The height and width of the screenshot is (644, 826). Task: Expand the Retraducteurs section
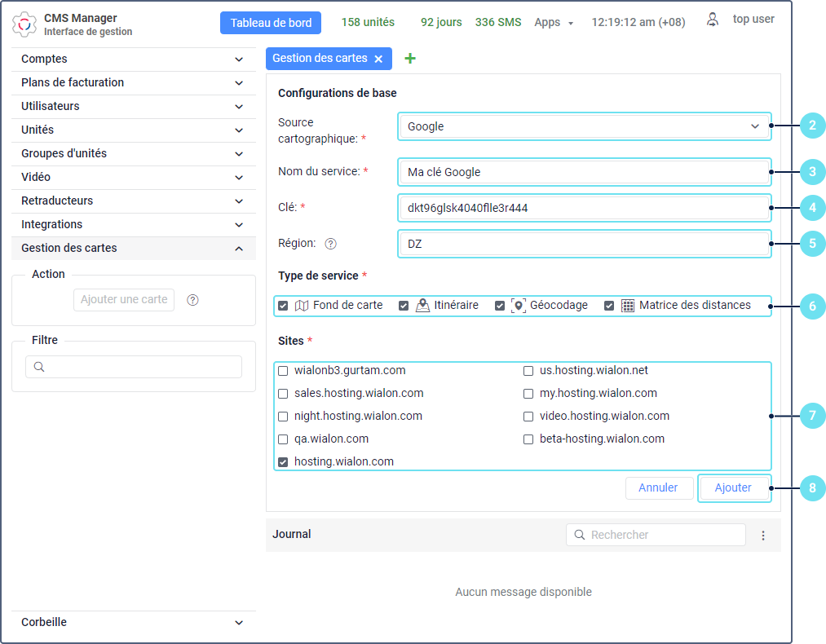point(133,201)
